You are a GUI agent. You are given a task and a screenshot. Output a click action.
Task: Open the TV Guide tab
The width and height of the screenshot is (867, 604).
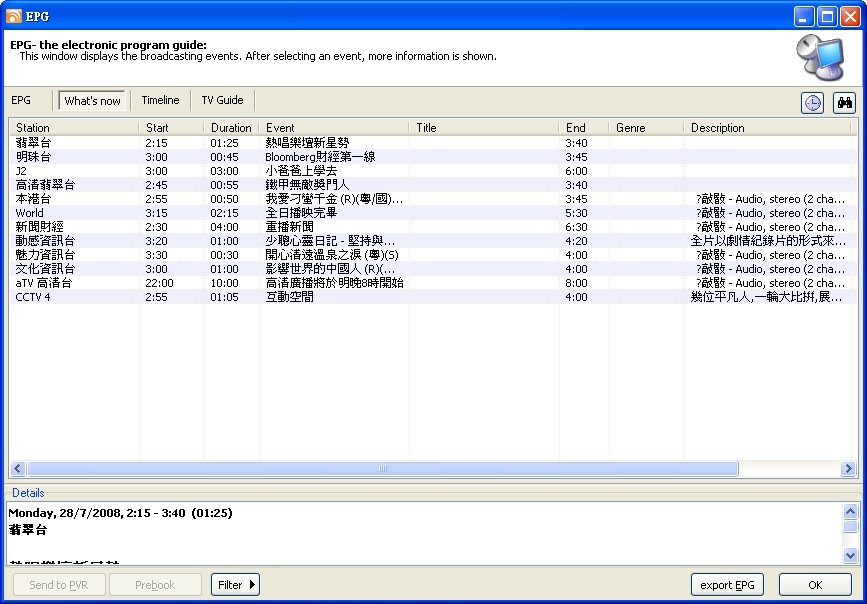pyautogui.click(x=222, y=100)
